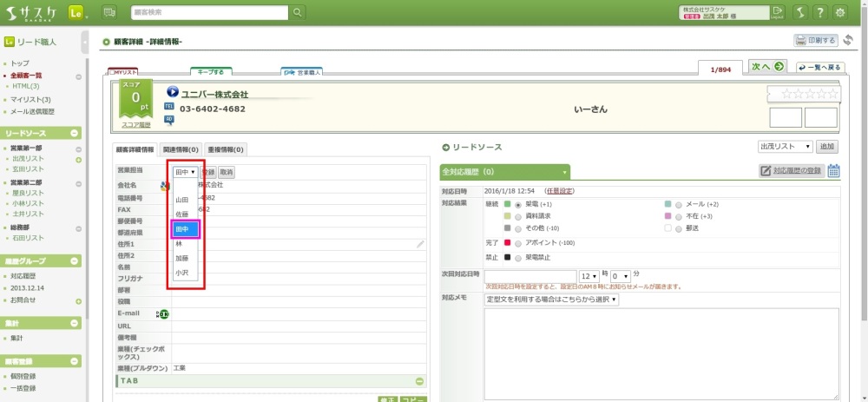Open the calendar icon beside 対応履歴の登録
868x402 pixels.
click(x=833, y=171)
